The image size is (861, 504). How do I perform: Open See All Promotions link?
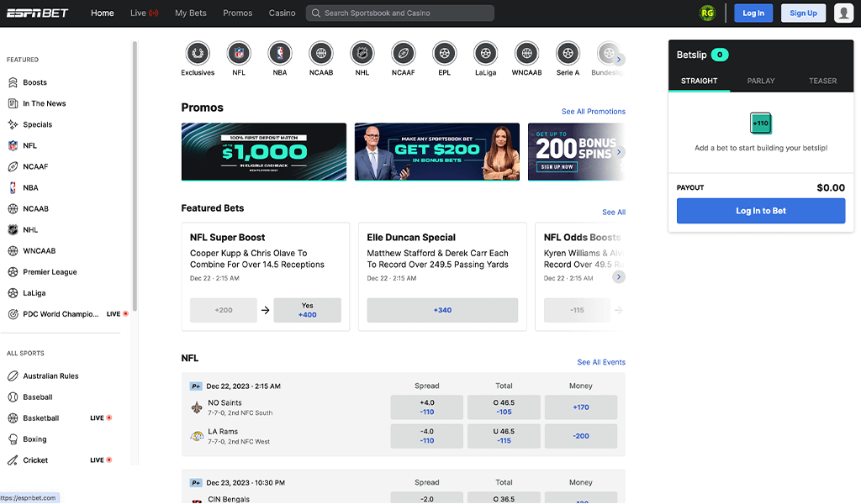point(593,112)
